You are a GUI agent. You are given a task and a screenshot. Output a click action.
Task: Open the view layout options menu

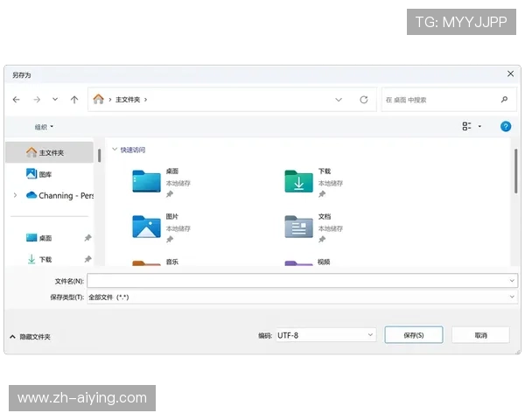(x=472, y=127)
